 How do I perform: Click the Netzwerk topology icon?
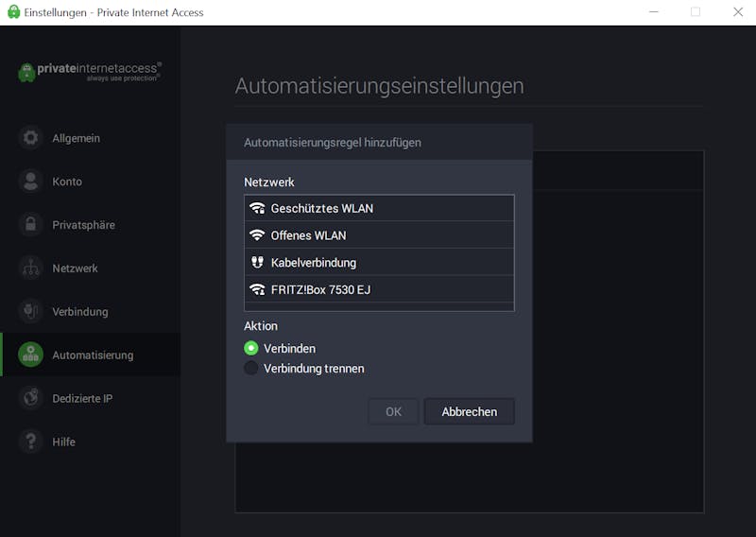[30, 268]
